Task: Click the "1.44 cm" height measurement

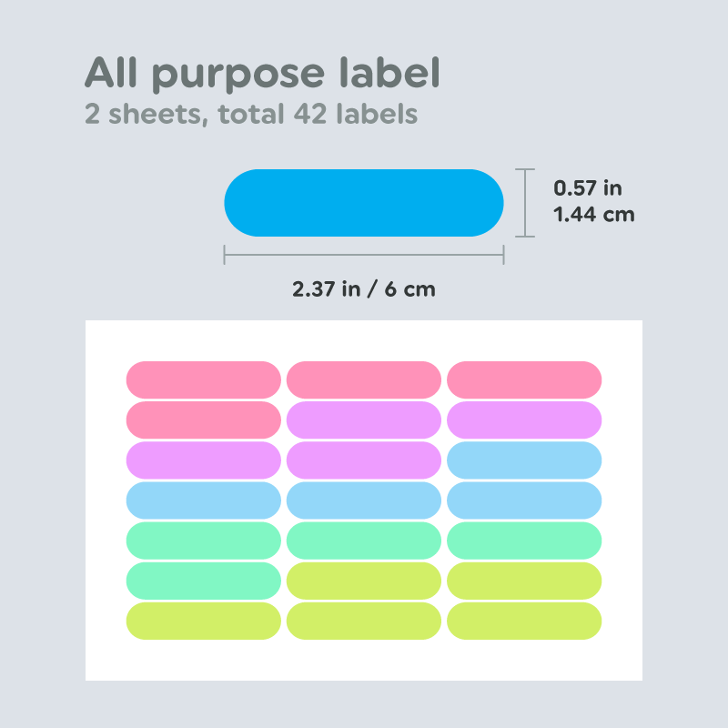Action: [593, 215]
